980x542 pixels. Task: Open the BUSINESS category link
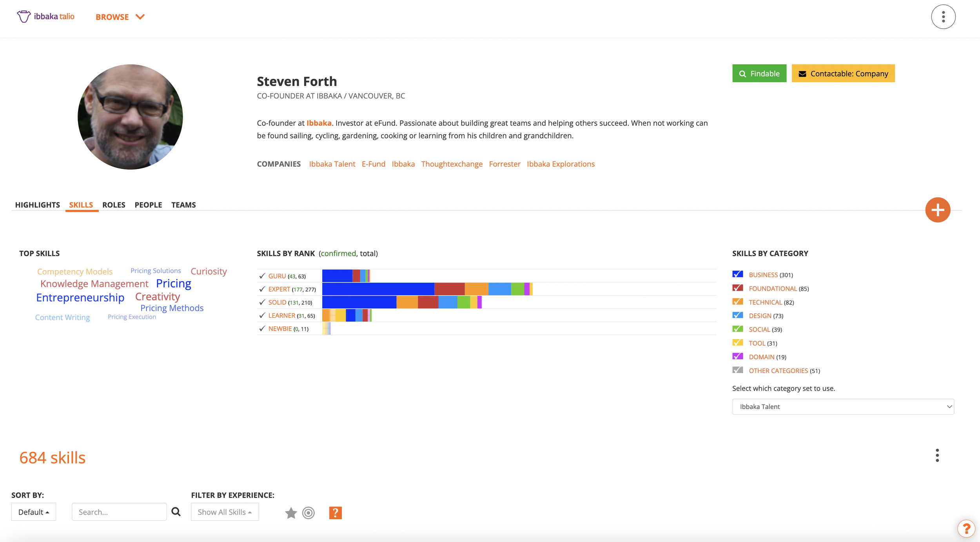pyautogui.click(x=763, y=275)
